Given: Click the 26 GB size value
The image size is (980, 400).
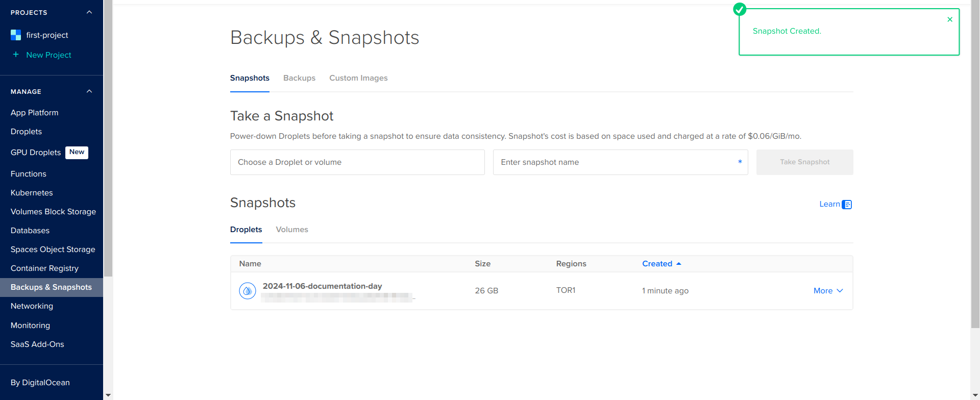Looking at the screenshot, I should click(486, 291).
